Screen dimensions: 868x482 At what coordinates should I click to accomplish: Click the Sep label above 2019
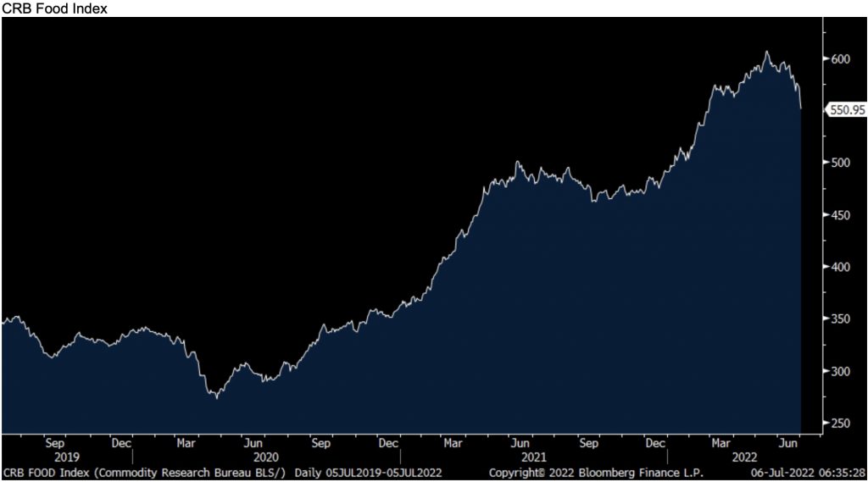54,442
